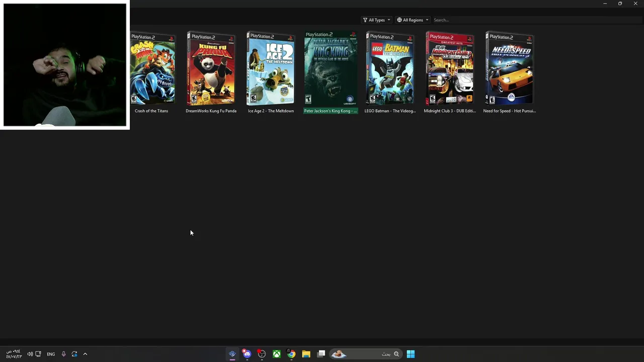Select the Crash of the Titans cover
This screenshot has width=644, height=362.
point(153,69)
